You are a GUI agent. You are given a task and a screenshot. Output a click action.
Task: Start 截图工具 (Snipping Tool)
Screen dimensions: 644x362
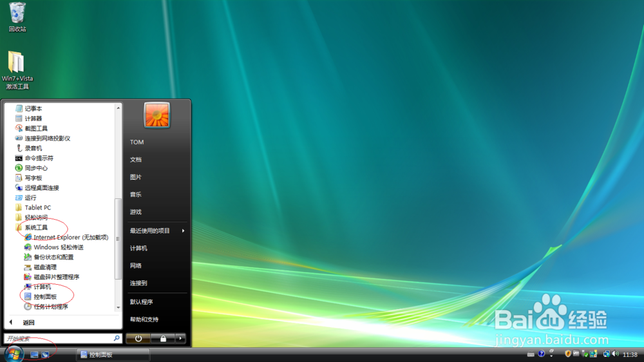32,128
